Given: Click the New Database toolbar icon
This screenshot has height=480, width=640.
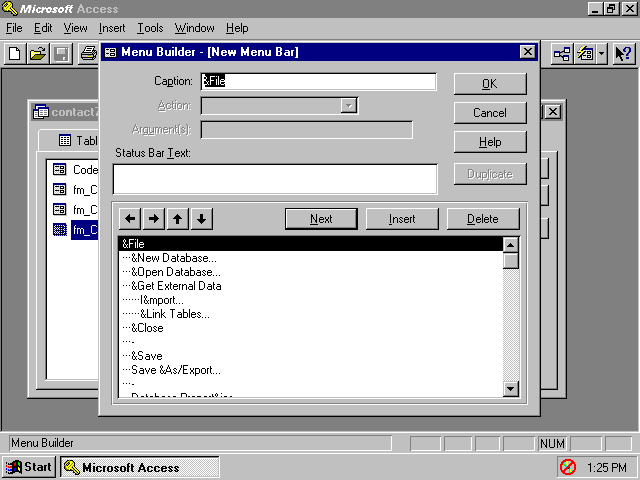Looking at the screenshot, I should point(15,54).
